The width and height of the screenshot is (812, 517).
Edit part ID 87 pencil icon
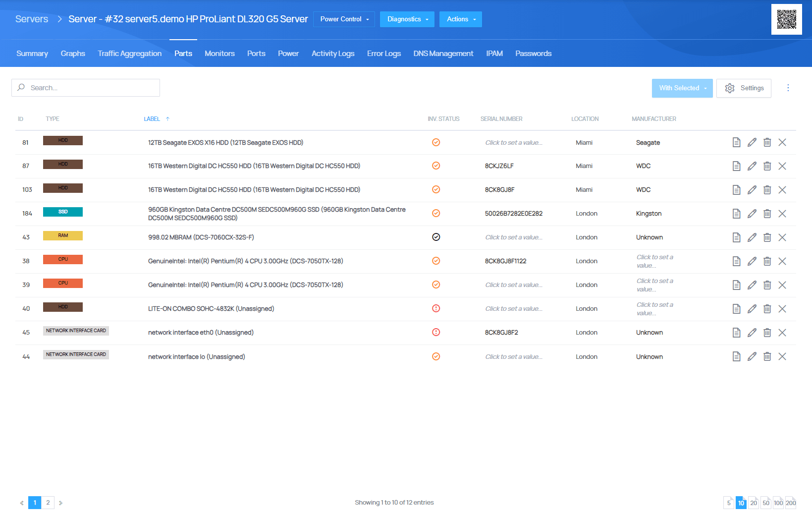pos(752,166)
